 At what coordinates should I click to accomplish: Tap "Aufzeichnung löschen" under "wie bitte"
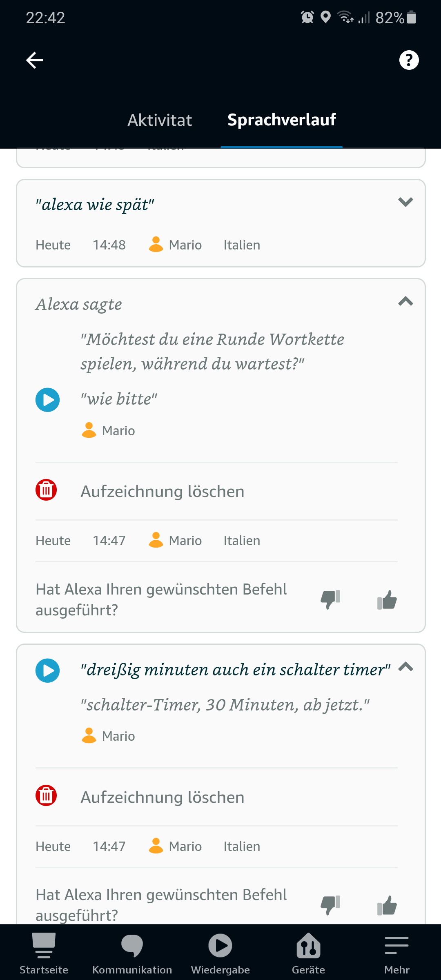163,492
